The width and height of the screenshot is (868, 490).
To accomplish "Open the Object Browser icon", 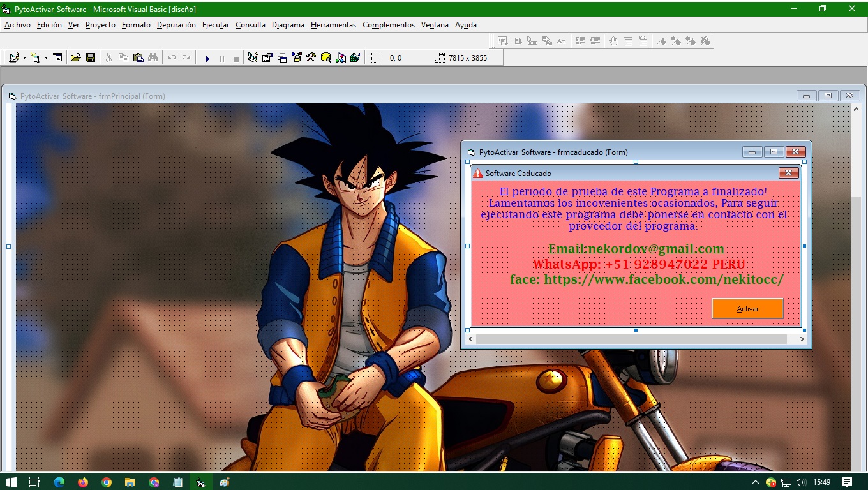I will [x=297, y=57].
